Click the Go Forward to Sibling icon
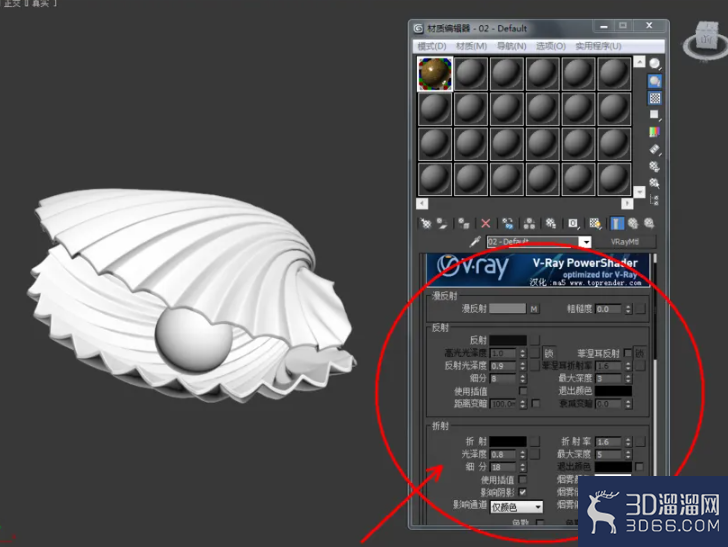The image size is (728, 547). 649,224
